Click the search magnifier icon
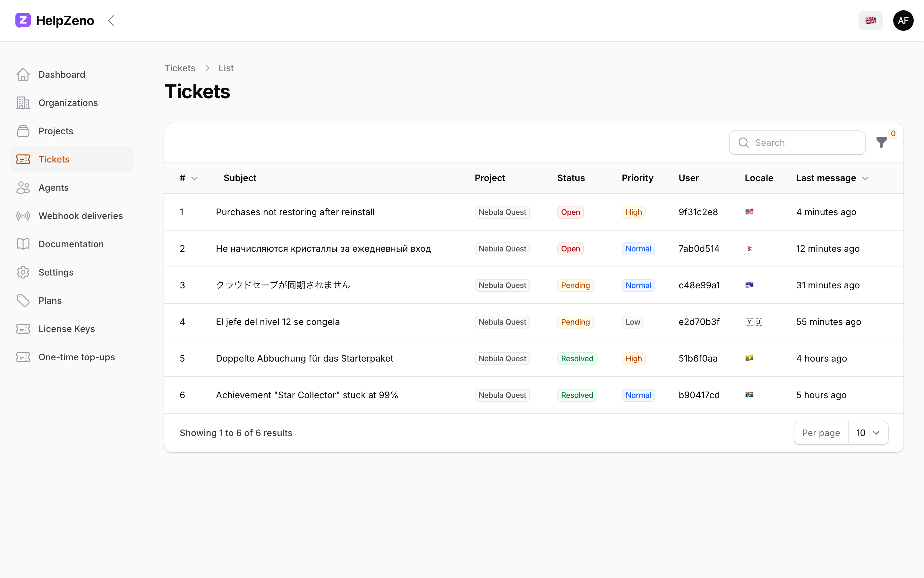Viewport: 924px width, 578px height. (x=743, y=143)
